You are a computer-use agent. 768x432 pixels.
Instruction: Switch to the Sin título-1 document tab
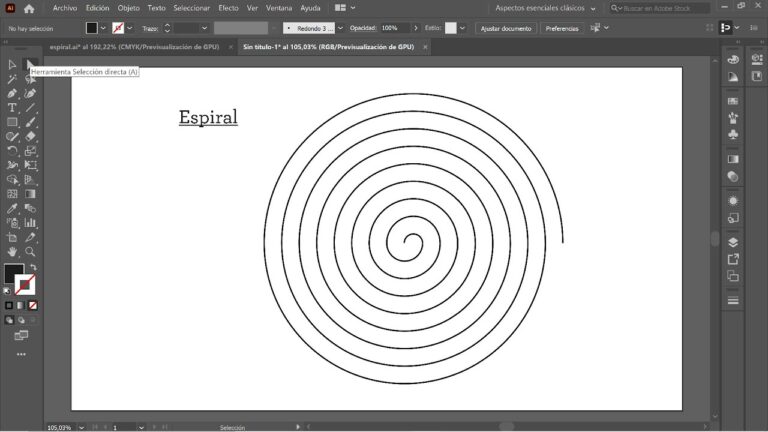coord(329,47)
